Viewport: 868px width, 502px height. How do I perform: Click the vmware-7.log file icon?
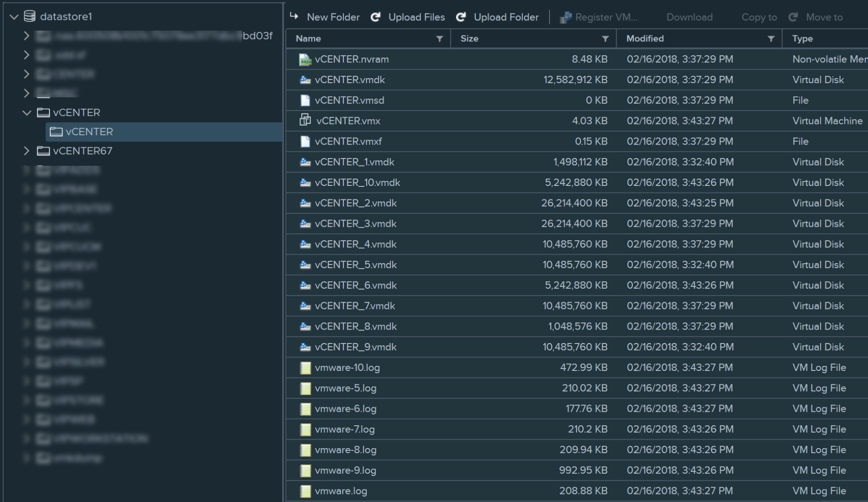click(x=305, y=429)
